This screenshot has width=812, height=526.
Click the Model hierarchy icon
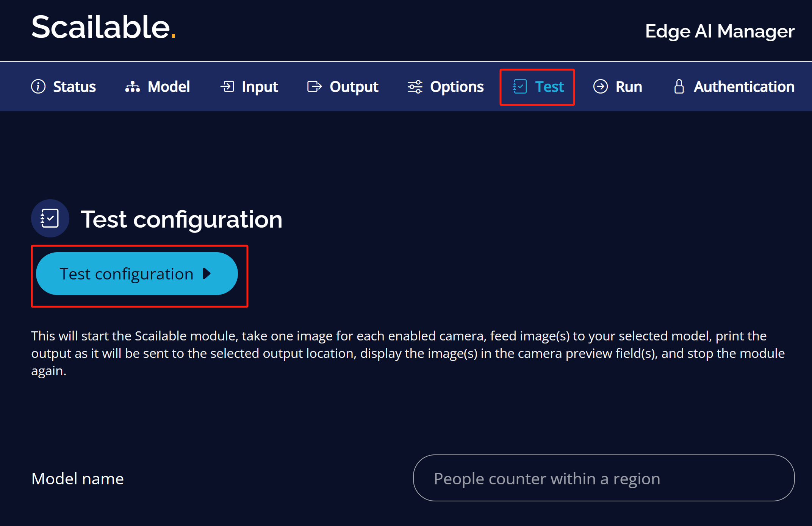coord(133,87)
